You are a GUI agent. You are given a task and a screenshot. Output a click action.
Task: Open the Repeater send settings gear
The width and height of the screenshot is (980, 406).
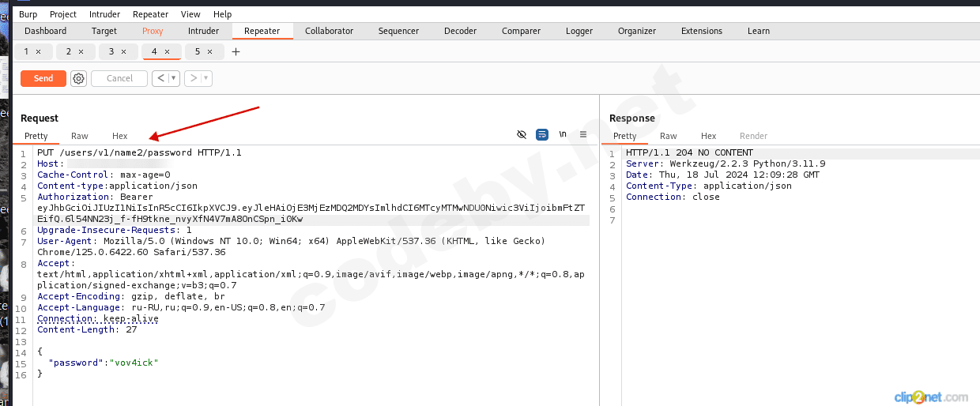point(78,78)
